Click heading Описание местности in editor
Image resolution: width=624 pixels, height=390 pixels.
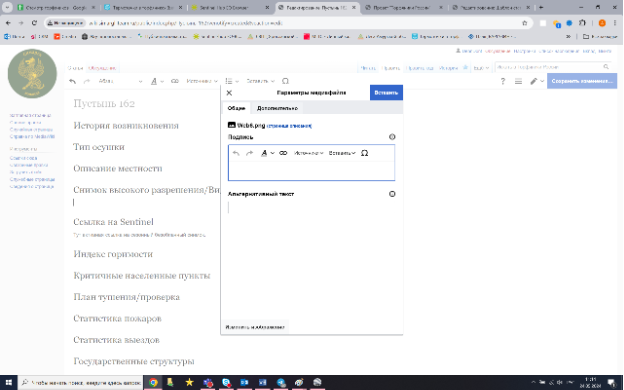pyautogui.click(x=117, y=168)
